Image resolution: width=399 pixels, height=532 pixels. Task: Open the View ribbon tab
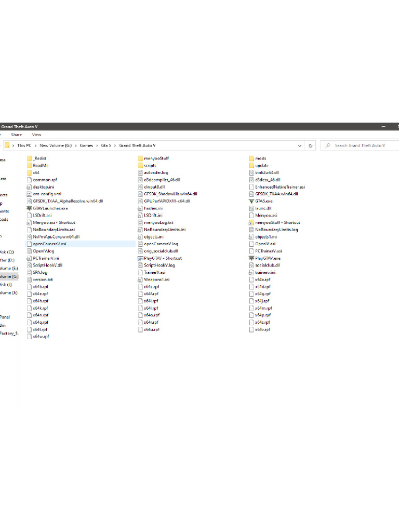37,135
